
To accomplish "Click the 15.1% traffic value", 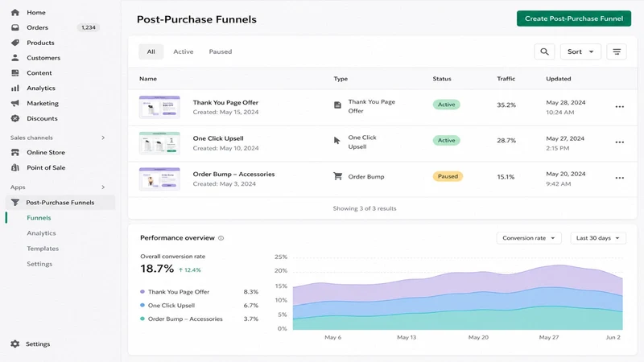I will coord(506,177).
